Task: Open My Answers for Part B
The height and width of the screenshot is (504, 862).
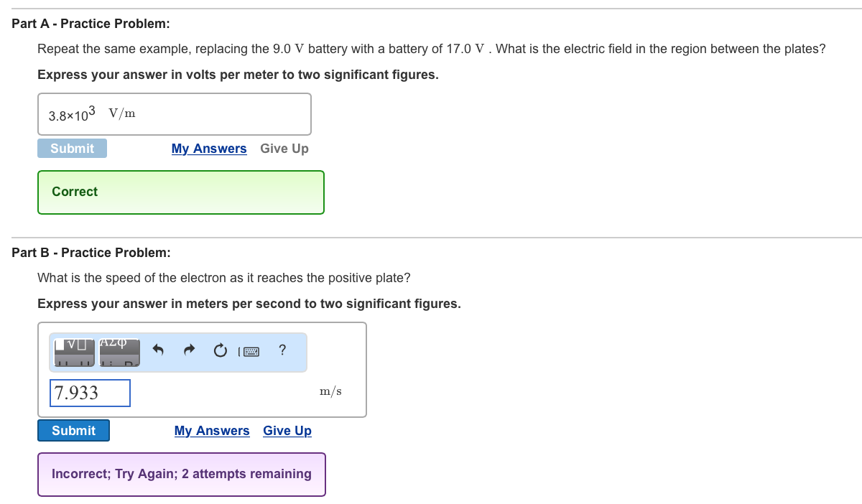Action: 211,430
